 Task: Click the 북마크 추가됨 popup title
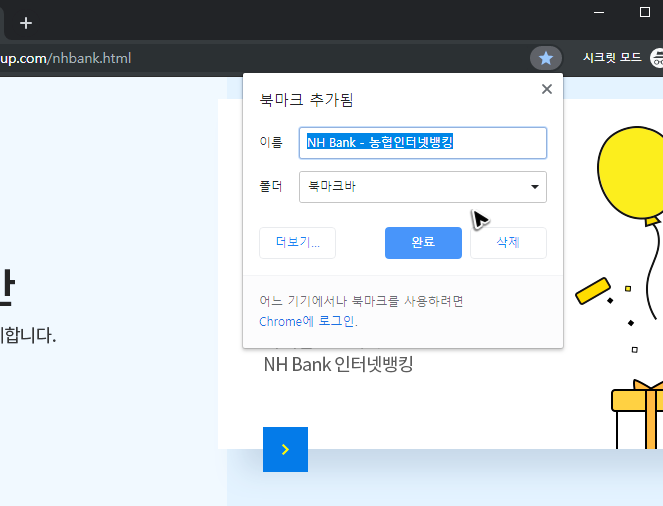(x=306, y=100)
